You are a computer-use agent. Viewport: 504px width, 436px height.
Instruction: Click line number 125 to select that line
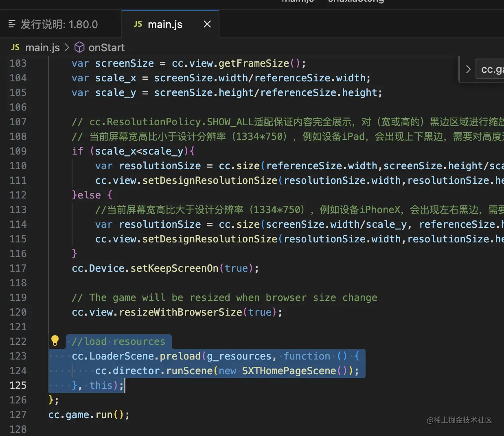click(18, 385)
